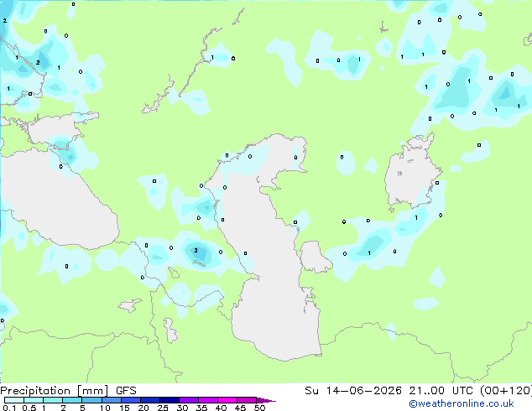Click the "35" legend scale label
Viewport: 532px width, 411px height.
coord(201,408)
